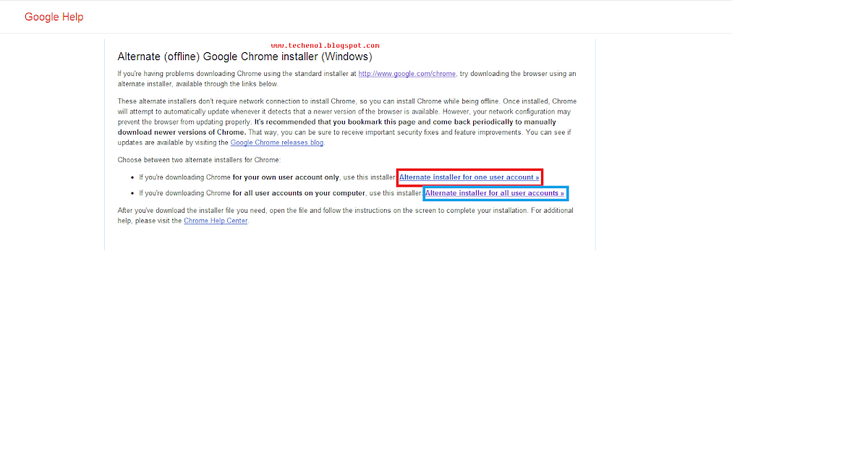Open the Google Help header link
The height and width of the screenshot is (456, 868).
tap(54, 17)
